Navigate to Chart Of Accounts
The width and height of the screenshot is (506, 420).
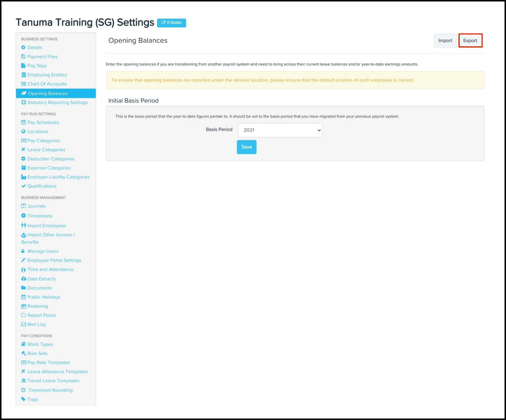point(47,84)
